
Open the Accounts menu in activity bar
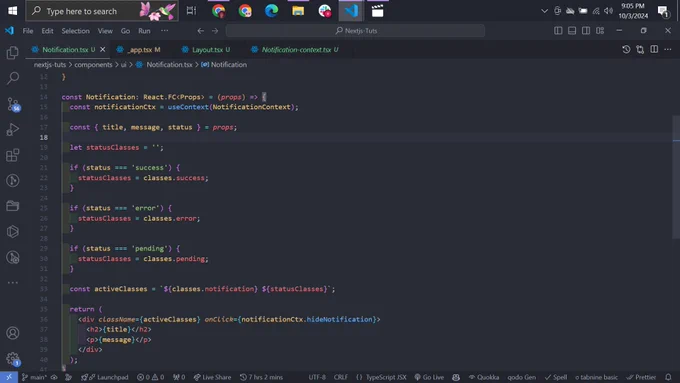13,333
